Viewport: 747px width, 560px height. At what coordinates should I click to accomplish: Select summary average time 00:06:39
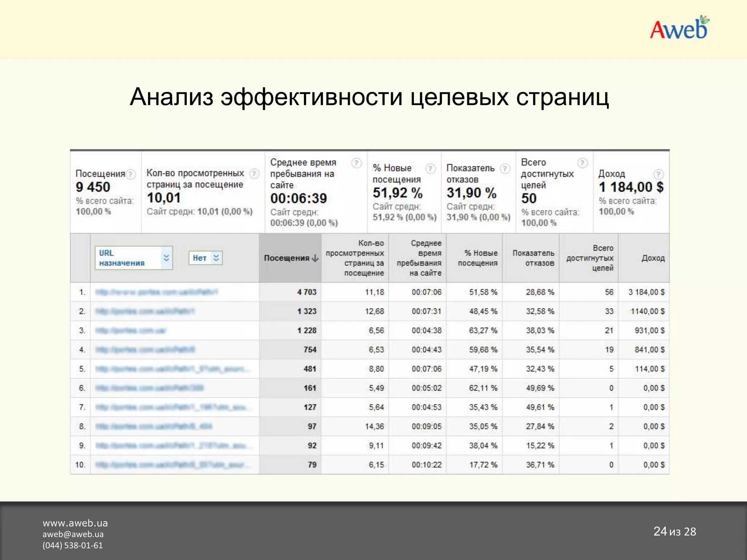click(299, 198)
